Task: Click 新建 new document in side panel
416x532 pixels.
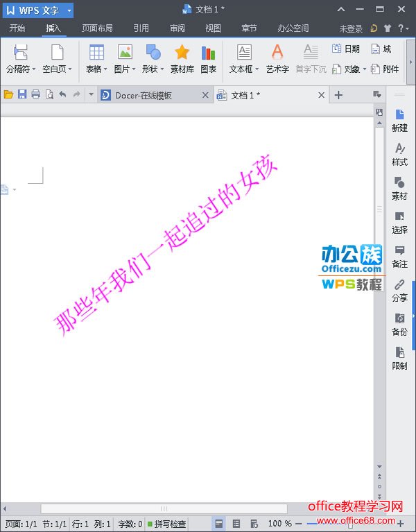Action: tap(399, 121)
